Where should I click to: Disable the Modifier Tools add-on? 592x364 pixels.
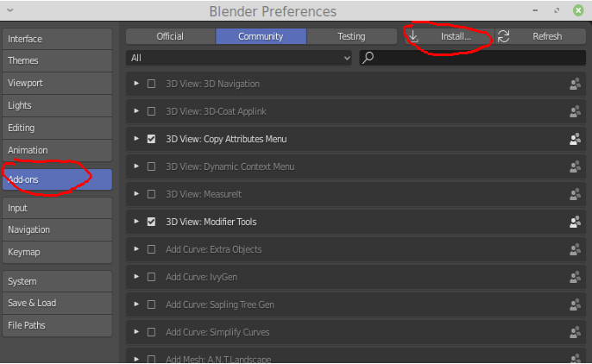(151, 222)
